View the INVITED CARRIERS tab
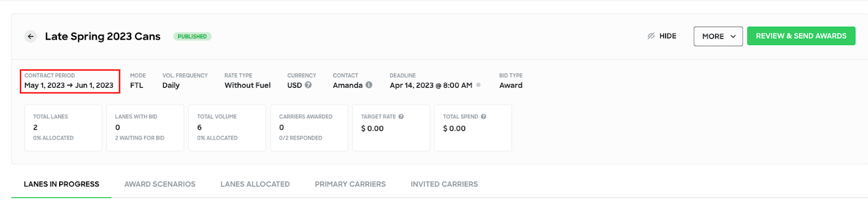 point(444,184)
